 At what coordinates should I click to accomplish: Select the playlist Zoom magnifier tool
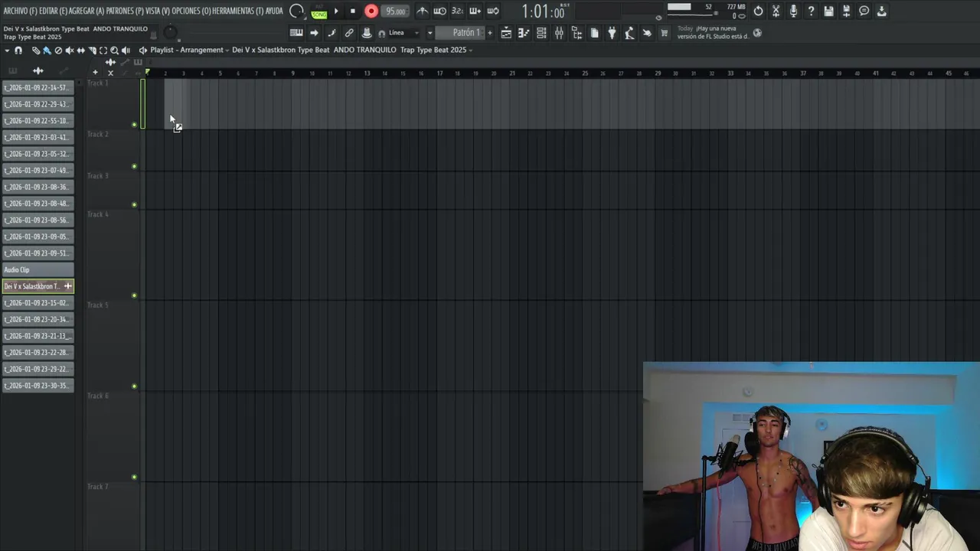point(114,51)
